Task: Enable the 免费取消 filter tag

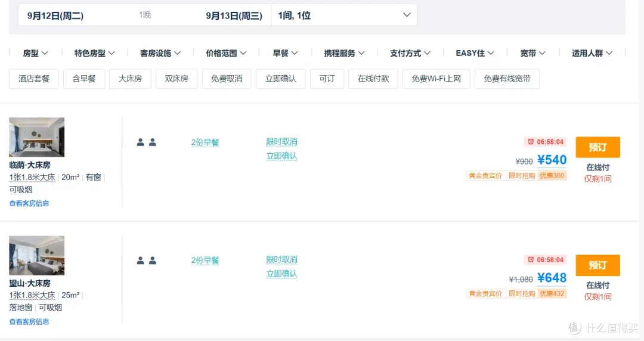Action: pyautogui.click(x=227, y=79)
